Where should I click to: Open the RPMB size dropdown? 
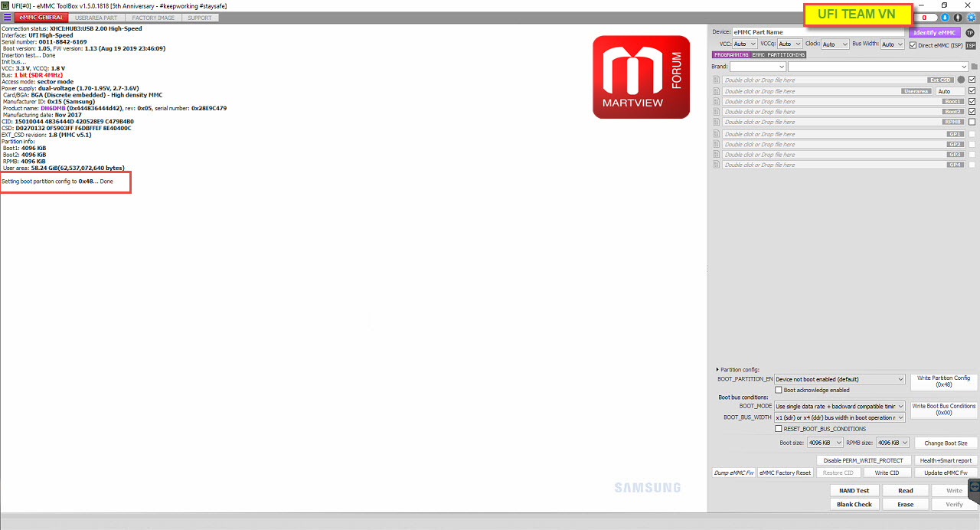click(x=893, y=443)
